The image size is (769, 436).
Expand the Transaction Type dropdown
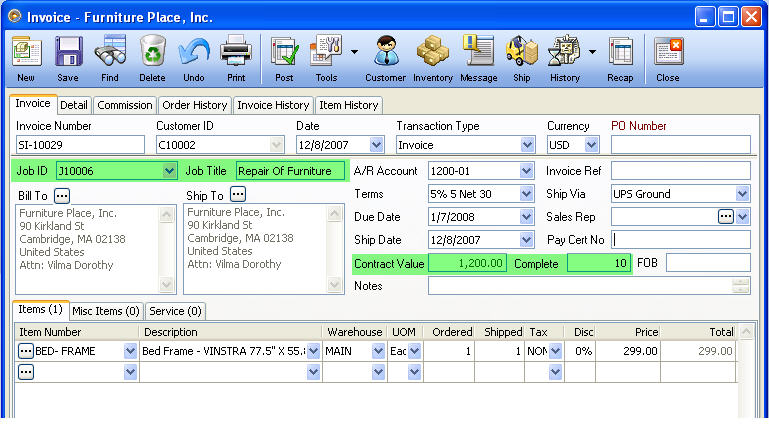click(527, 145)
